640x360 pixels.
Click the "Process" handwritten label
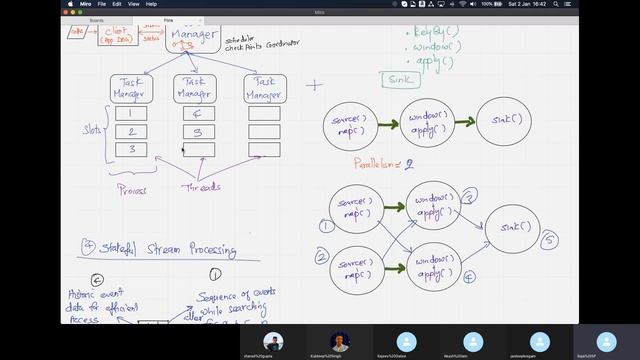(x=132, y=189)
